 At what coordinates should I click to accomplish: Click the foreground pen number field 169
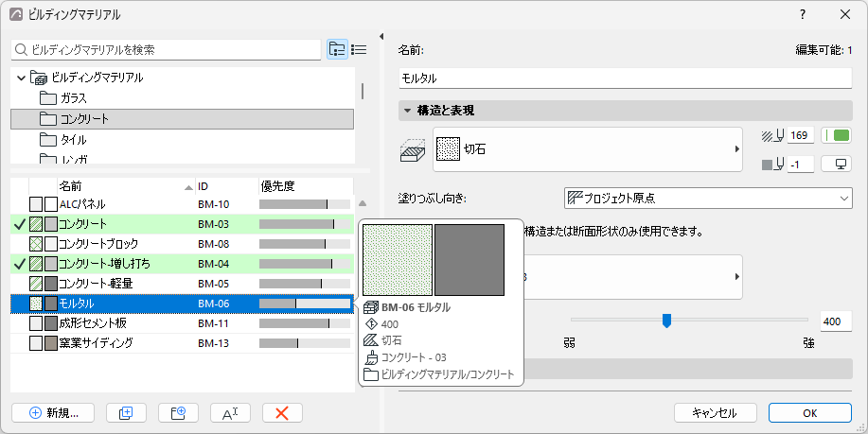tap(801, 135)
